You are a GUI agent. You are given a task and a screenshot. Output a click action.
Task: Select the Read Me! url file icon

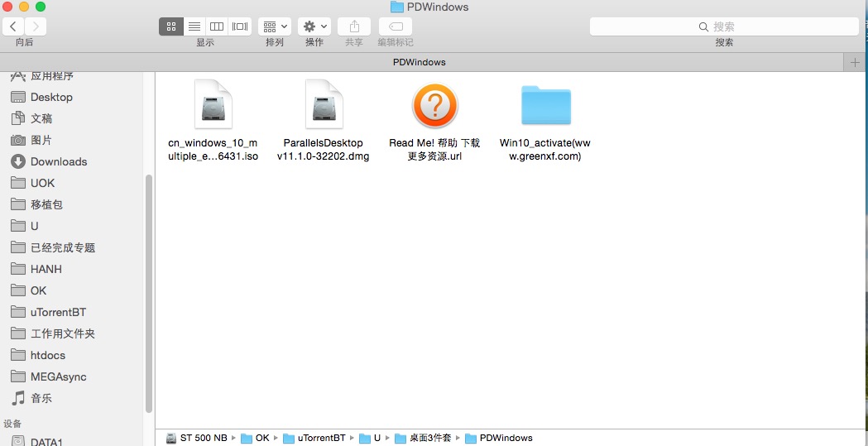[434, 105]
